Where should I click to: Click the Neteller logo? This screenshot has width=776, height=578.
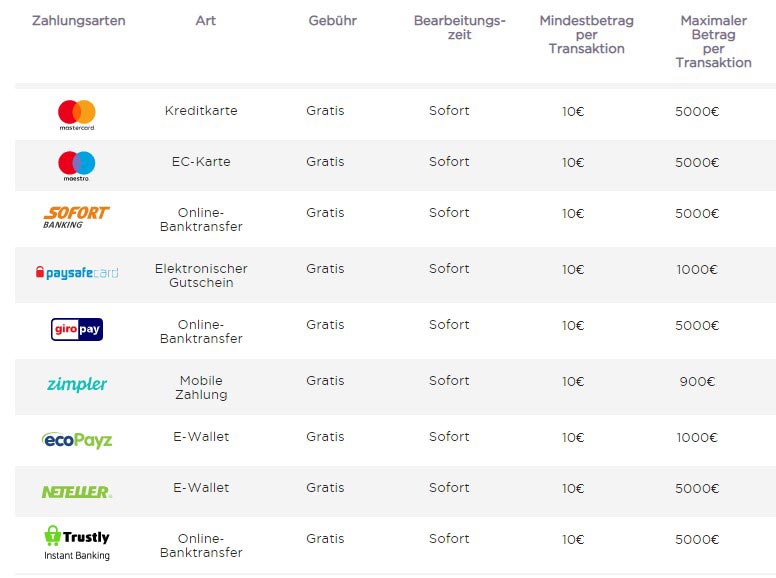tap(77, 491)
